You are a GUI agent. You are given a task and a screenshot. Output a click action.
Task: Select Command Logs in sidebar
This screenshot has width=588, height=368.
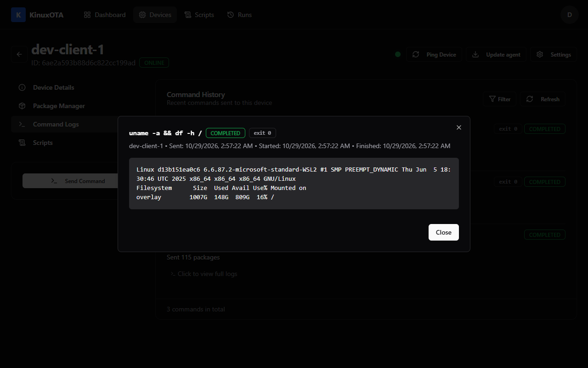pos(65,124)
